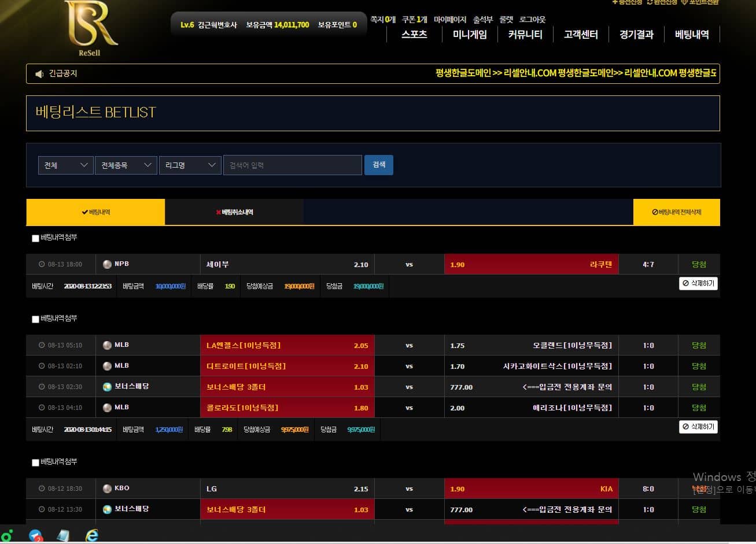Switch to the 베팅취소내역 tab
The height and width of the screenshot is (544, 756).
234,212
